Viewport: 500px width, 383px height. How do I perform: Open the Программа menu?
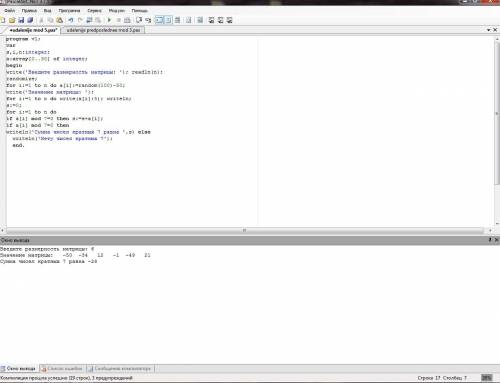(69, 11)
